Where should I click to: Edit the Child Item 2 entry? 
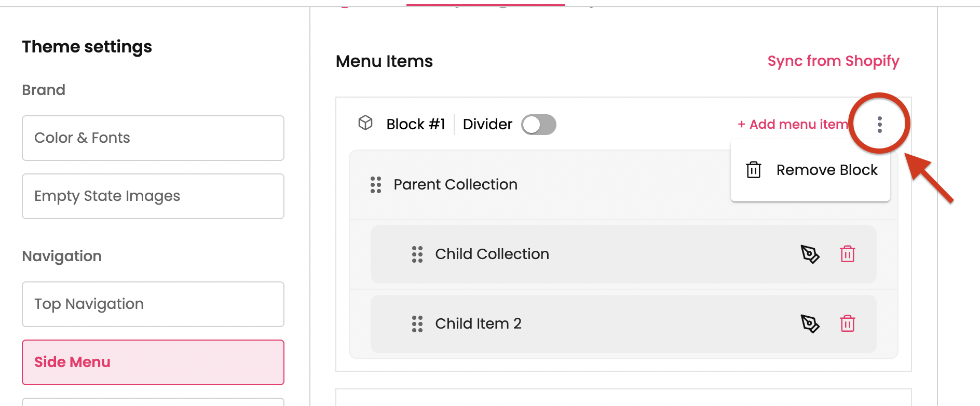point(810,324)
